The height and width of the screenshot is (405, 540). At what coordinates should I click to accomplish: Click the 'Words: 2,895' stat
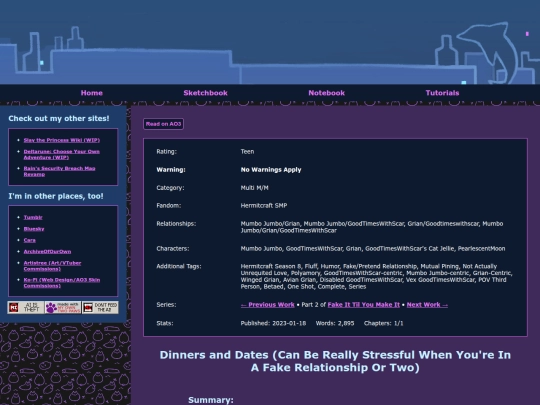335,323
